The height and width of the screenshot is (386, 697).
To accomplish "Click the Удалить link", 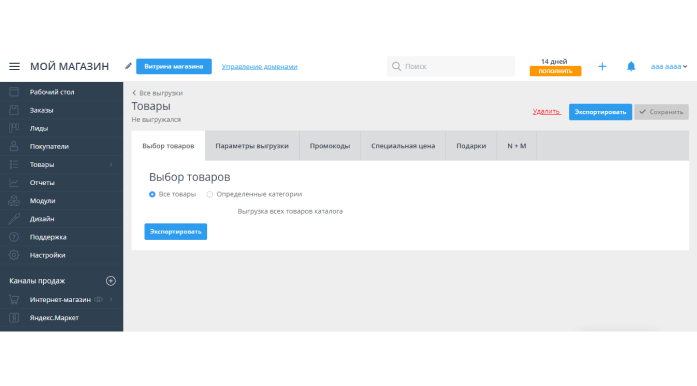I will 546,112.
